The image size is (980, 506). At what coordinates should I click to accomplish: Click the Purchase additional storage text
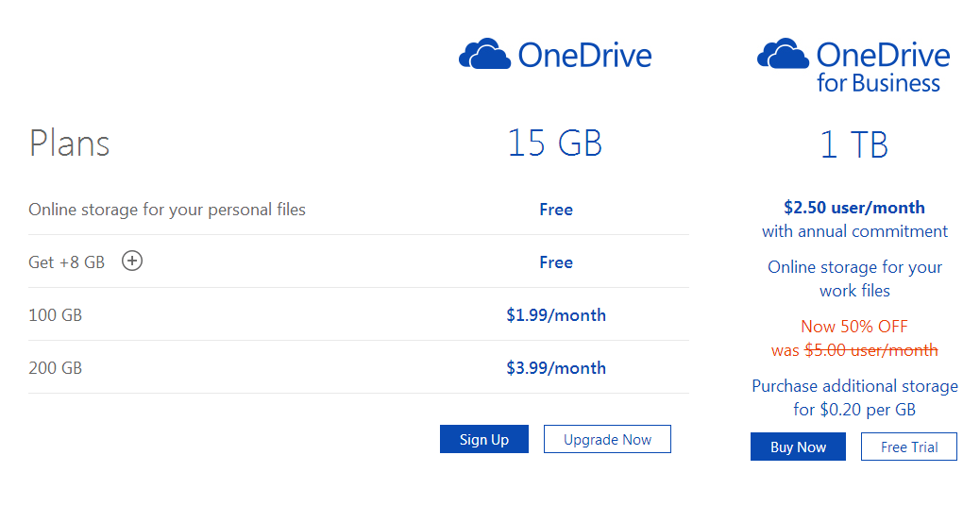854,386
